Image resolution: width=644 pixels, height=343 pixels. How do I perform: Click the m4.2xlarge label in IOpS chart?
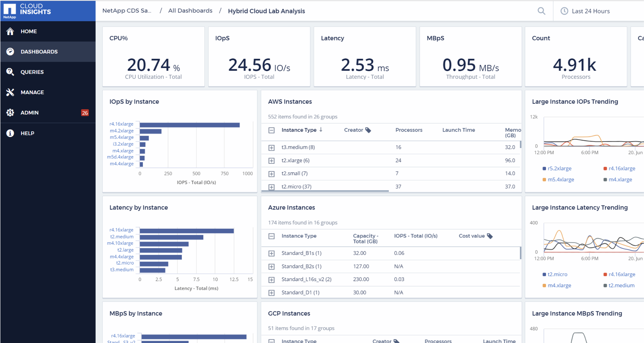tap(122, 131)
